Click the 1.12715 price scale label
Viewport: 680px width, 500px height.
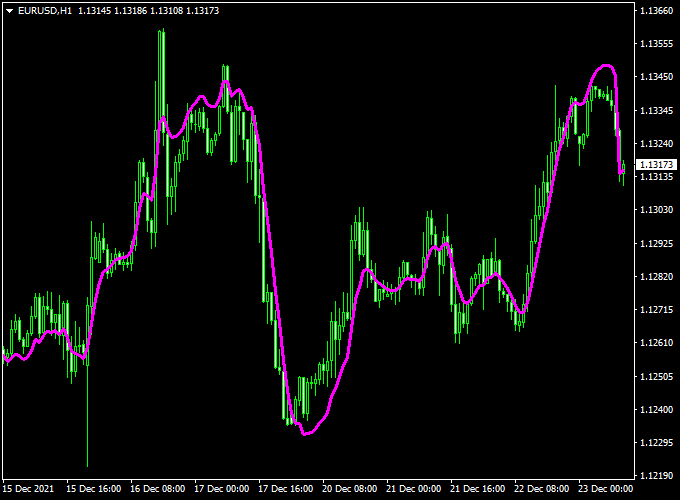pos(657,310)
